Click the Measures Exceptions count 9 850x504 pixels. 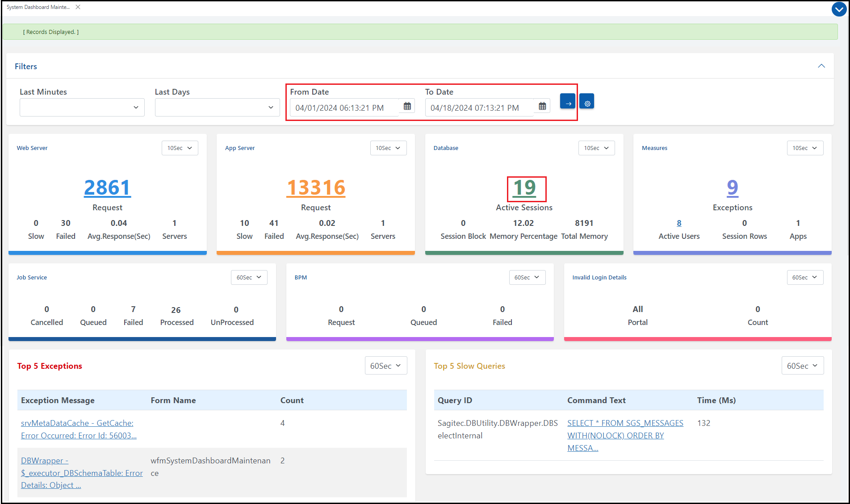pos(732,188)
